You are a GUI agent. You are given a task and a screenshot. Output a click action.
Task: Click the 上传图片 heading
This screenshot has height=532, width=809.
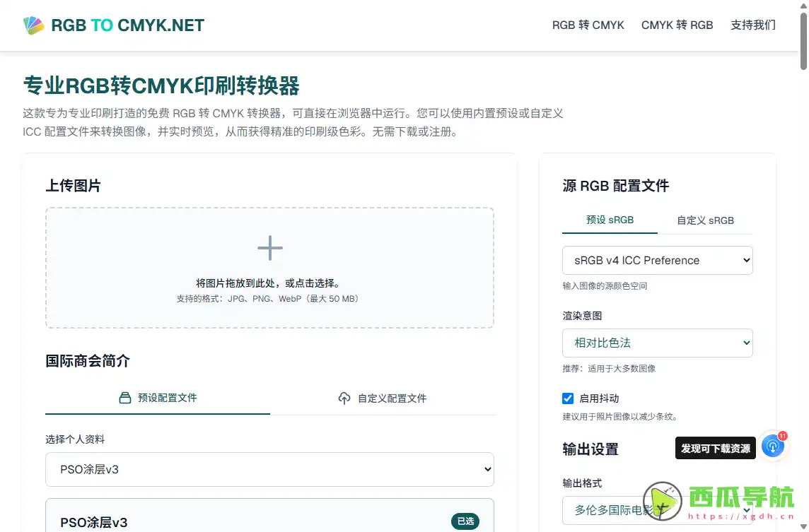point(74,186)
